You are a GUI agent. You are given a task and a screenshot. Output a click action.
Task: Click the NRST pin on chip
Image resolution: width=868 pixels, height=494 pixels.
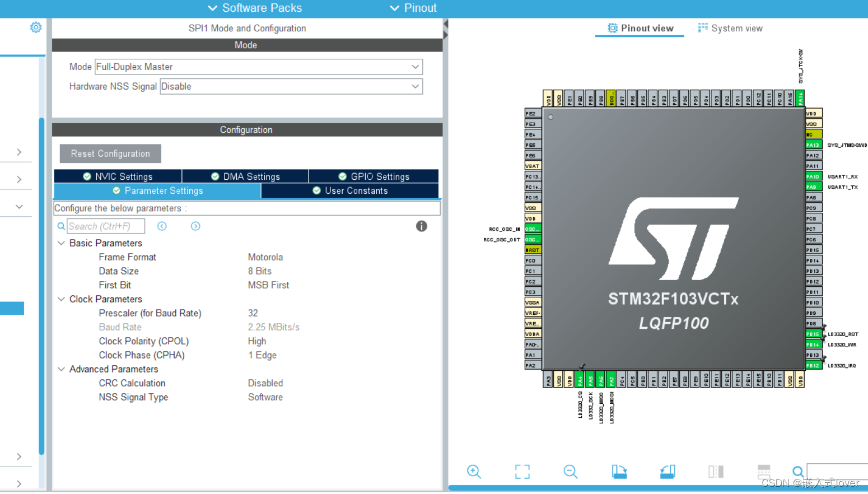[533, 250]
